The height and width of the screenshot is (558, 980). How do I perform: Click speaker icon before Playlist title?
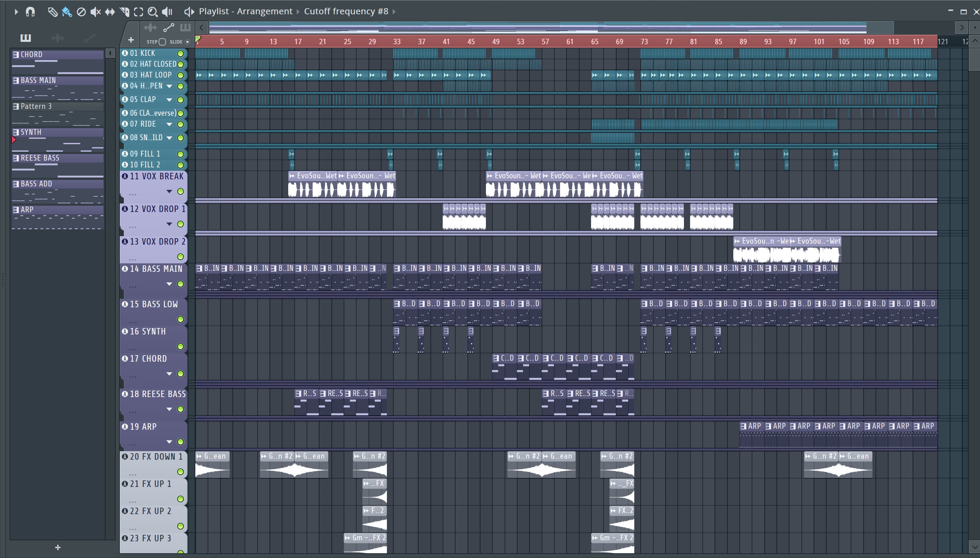point(189,12)
